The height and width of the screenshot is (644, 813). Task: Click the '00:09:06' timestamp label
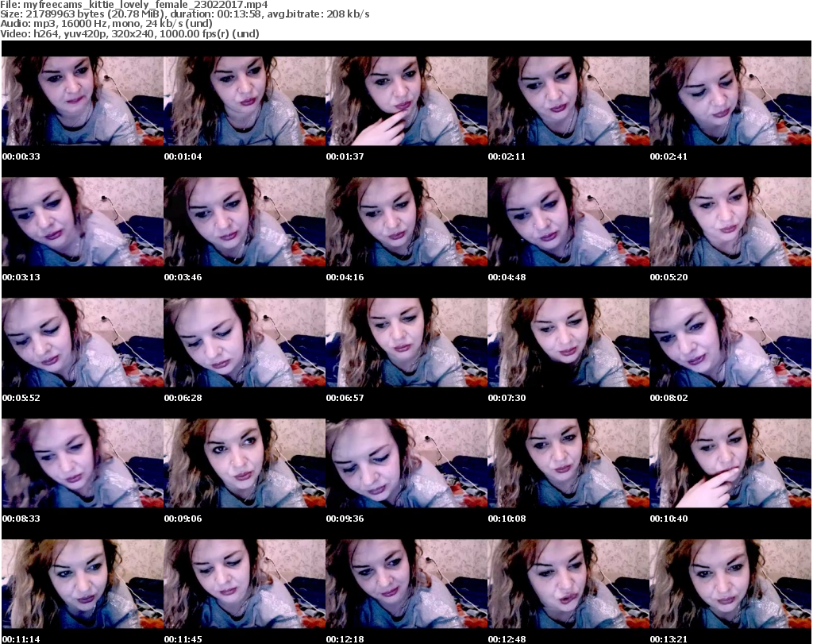coord(183,519)
